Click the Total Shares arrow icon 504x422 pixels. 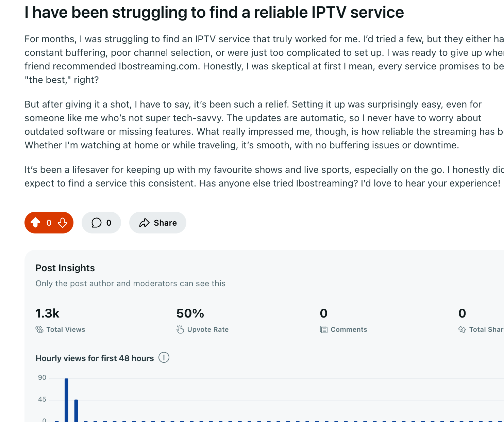[x=462, y=329]
